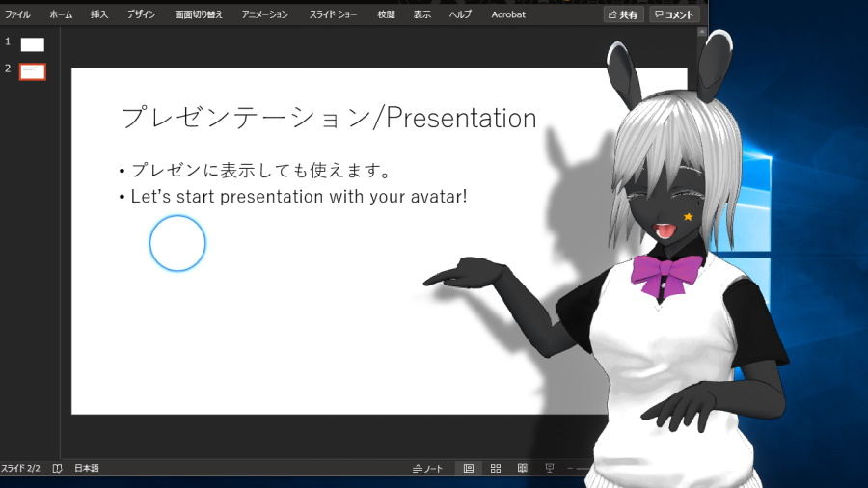This screenshot has height=488, width=868.
Task: Open the ホーム ribbon tab
Action: pos(61,14)
